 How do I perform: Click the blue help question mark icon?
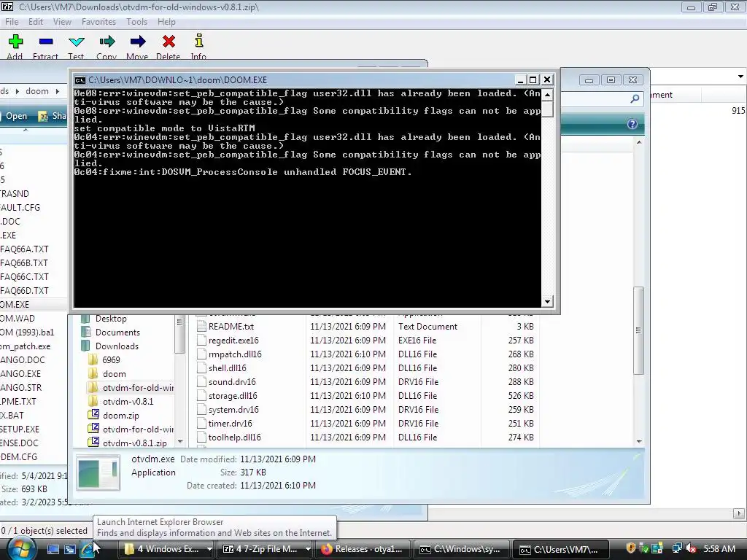pyautogui.click(x=632, y=124)
